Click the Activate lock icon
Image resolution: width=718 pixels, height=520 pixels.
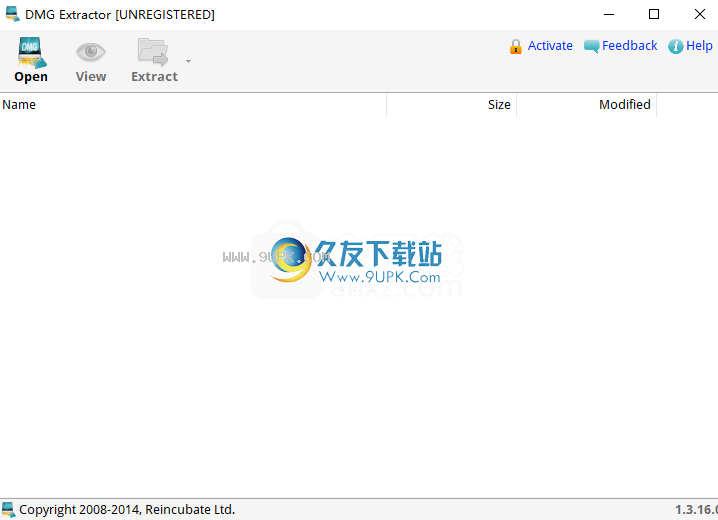point(516,46)
